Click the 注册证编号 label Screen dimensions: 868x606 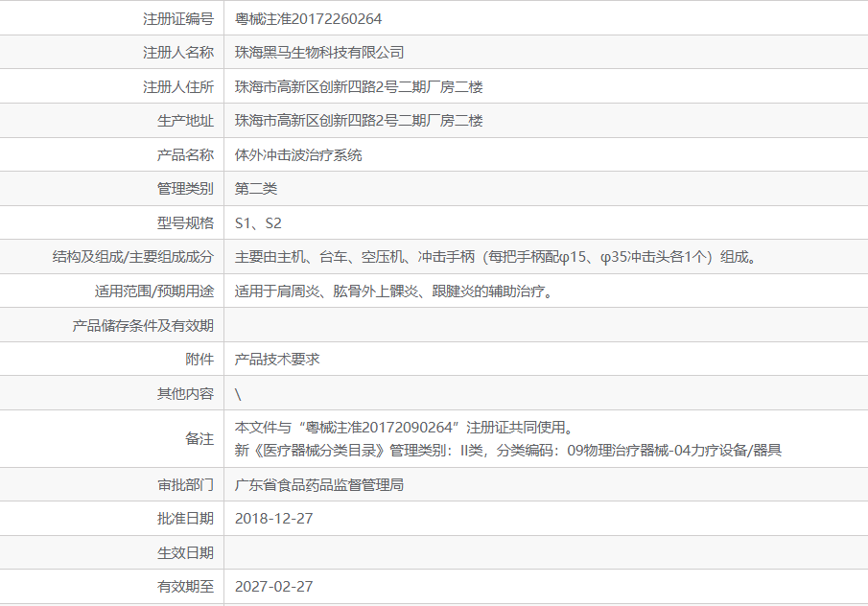(x=178, y=19)
